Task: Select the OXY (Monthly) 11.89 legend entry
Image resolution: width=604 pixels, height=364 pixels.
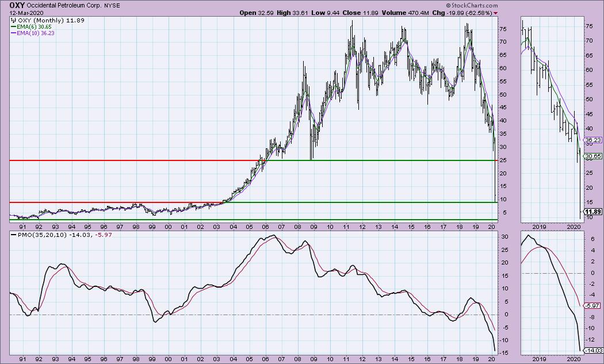Action: (47, 21)
